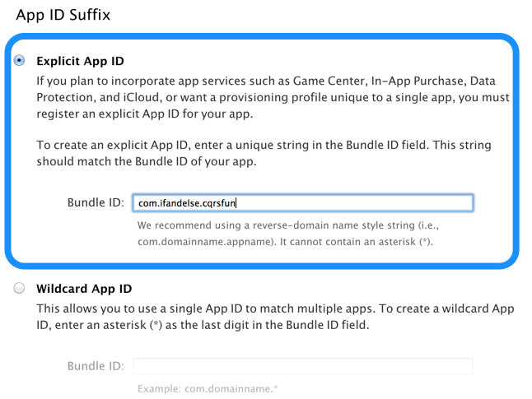Place cursor on the com.ifandelse.cqrsfun text
532x399 pixels.
coord(187,202)
